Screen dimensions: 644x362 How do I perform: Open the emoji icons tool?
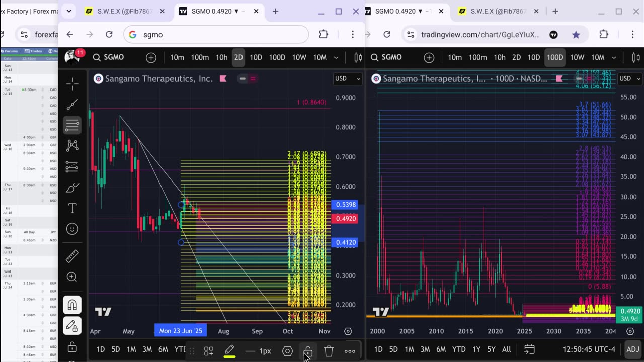tap(72, 229)
